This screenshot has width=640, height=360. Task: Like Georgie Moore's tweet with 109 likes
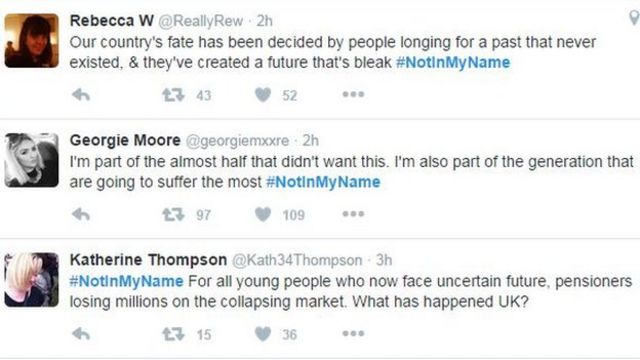click(263, 214)
